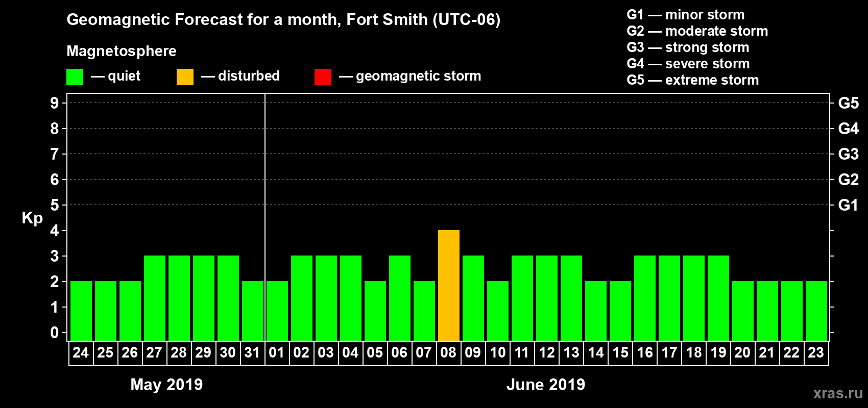Click the green bar above date 06
Screen dimensions: 868x408
(400, 298)
